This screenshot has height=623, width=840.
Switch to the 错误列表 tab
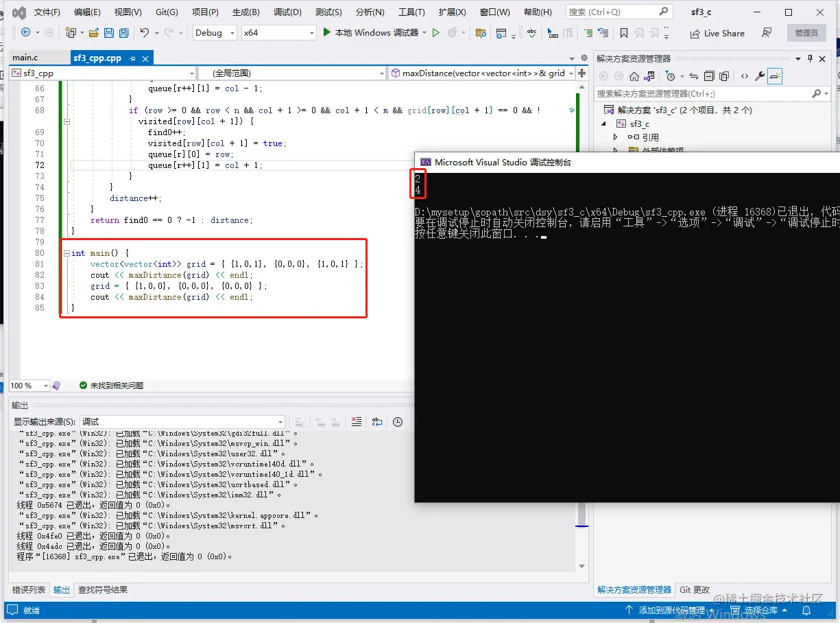pos(29,589)
